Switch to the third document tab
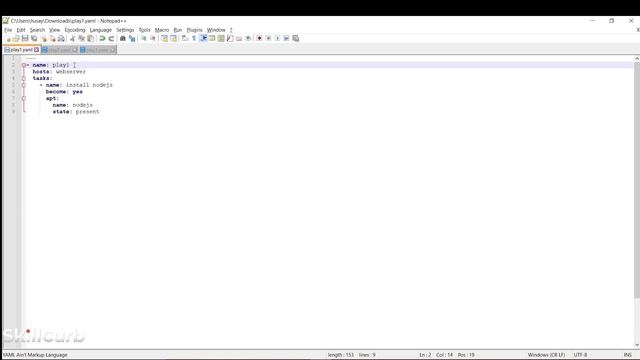 [x=98, y=50]
